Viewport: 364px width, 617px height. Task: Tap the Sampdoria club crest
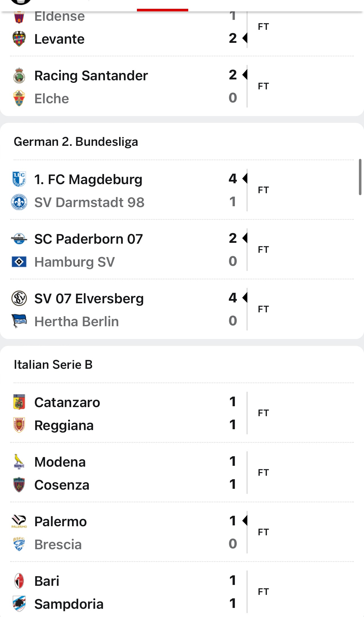click(x=19, y=604)
